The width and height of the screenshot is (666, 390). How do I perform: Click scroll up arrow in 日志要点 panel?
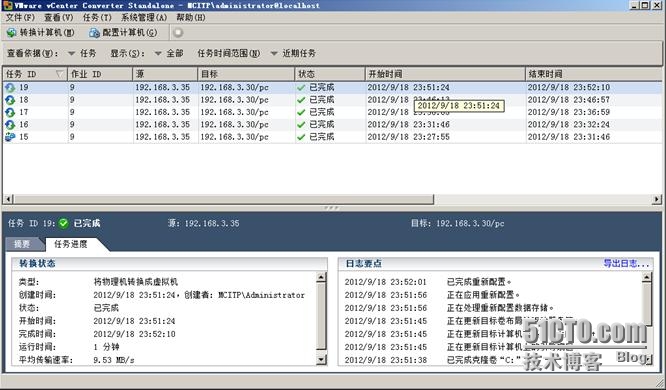(x=646, y=278)
